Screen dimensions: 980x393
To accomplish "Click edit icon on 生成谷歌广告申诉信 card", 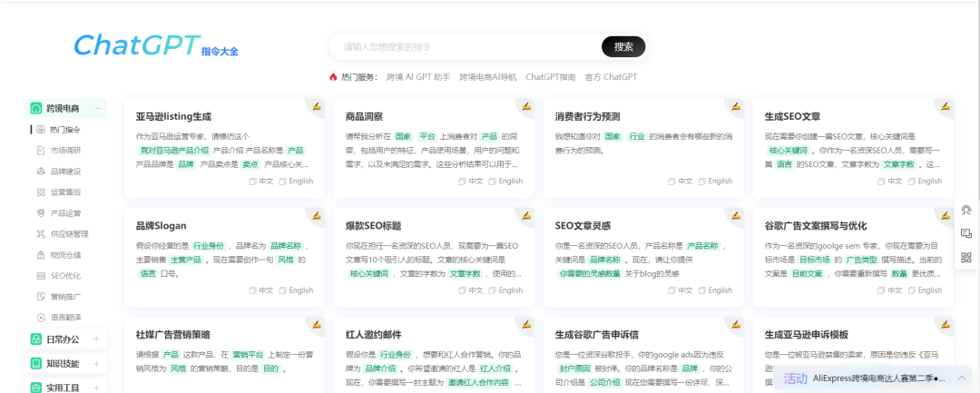I will pos(736,324).
